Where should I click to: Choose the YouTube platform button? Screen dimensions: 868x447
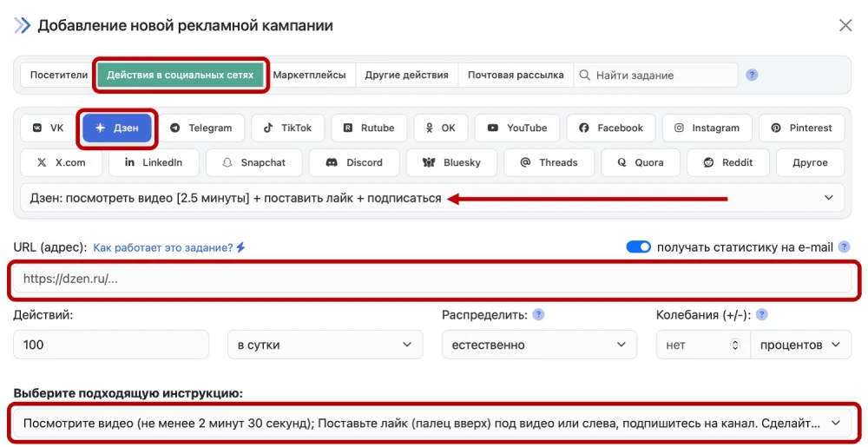[517, 128]
